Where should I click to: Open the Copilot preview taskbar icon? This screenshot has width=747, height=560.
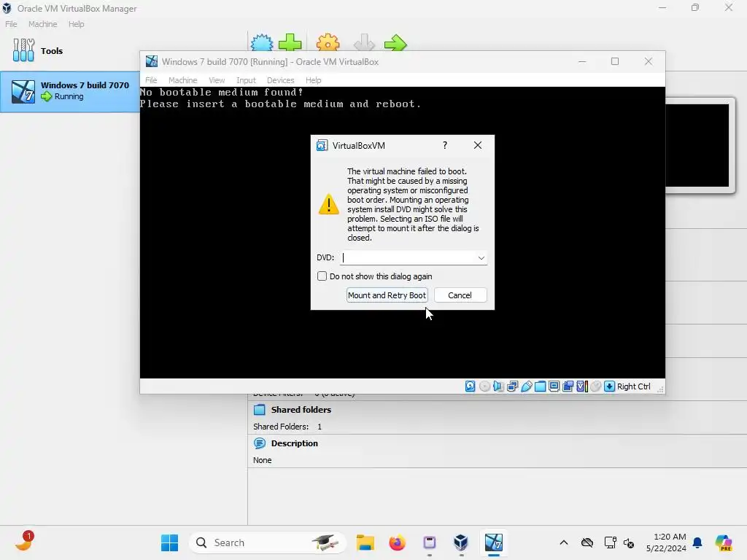coord(724,542)
